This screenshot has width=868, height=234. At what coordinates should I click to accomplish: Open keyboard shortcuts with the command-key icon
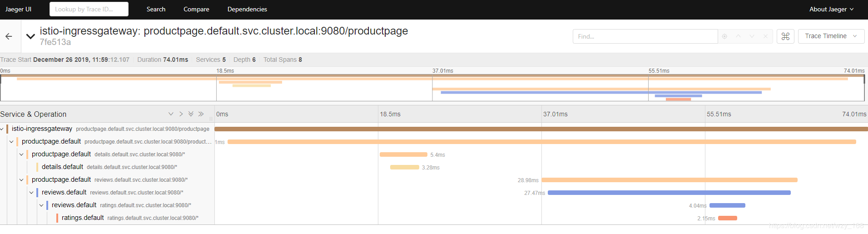coord(785,36)
